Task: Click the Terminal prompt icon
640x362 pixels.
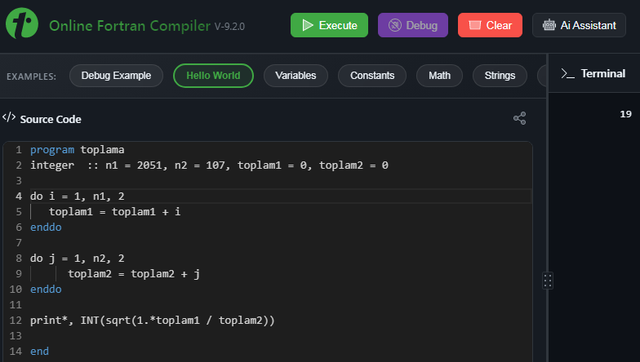Action: (567, 73)
